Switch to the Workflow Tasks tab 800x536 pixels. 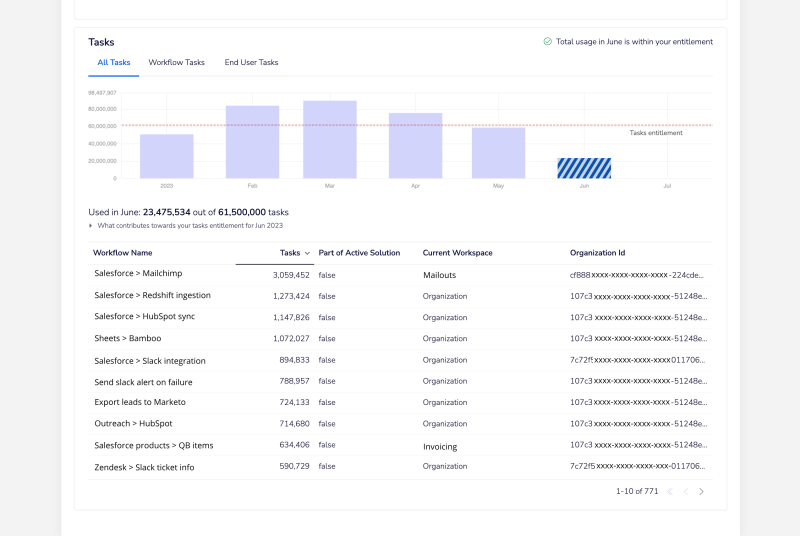(176, 62)
